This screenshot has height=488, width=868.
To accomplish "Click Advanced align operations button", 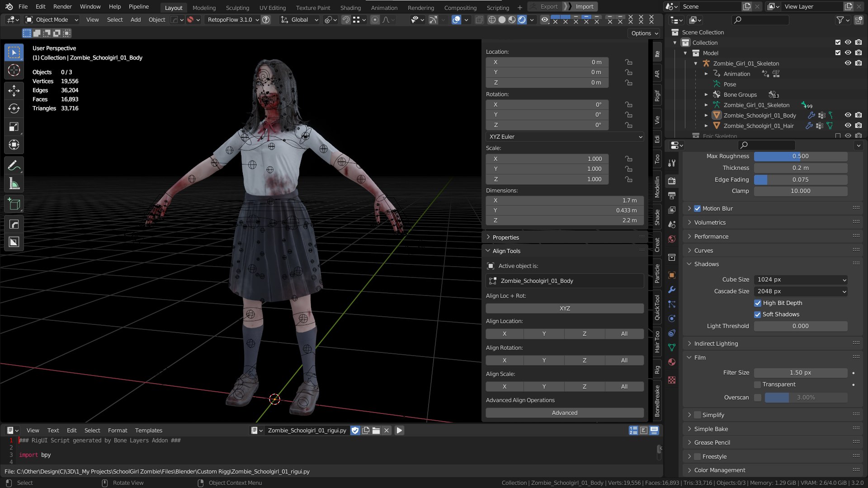I will pyautogui.click(x=565, y=413).
